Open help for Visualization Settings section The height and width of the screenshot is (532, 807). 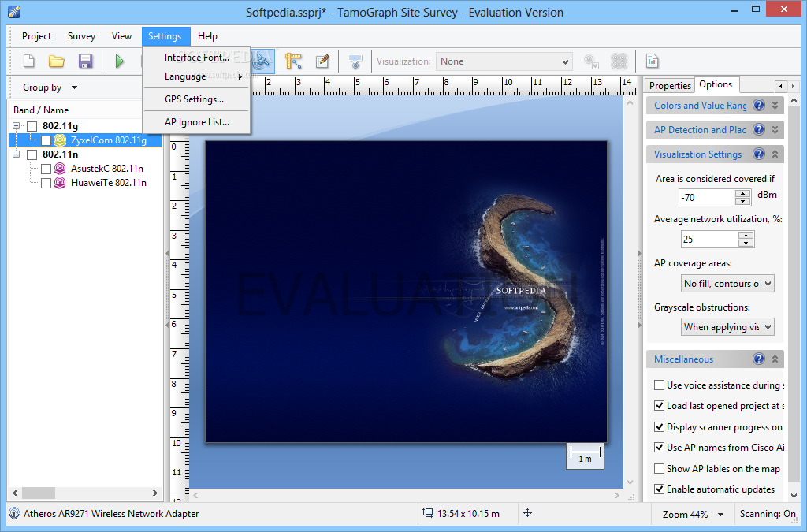click(x=759, y=154)
